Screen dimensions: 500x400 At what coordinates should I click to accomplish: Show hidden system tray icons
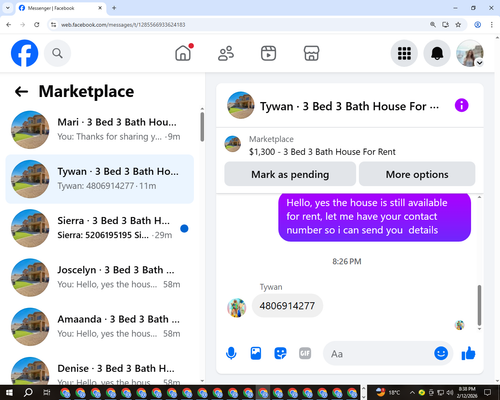click(412, 392)
